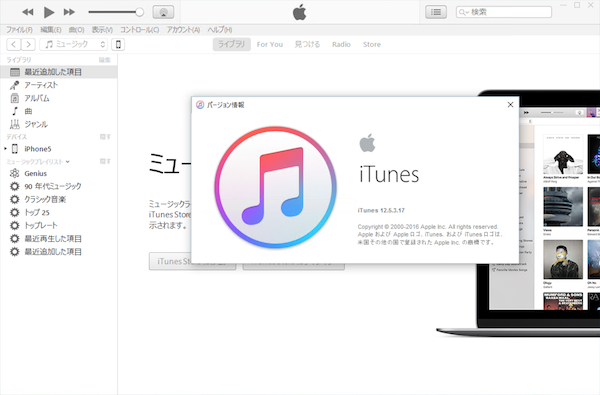
Task: Select ジャンル in the sidebar
Action: 59,124
